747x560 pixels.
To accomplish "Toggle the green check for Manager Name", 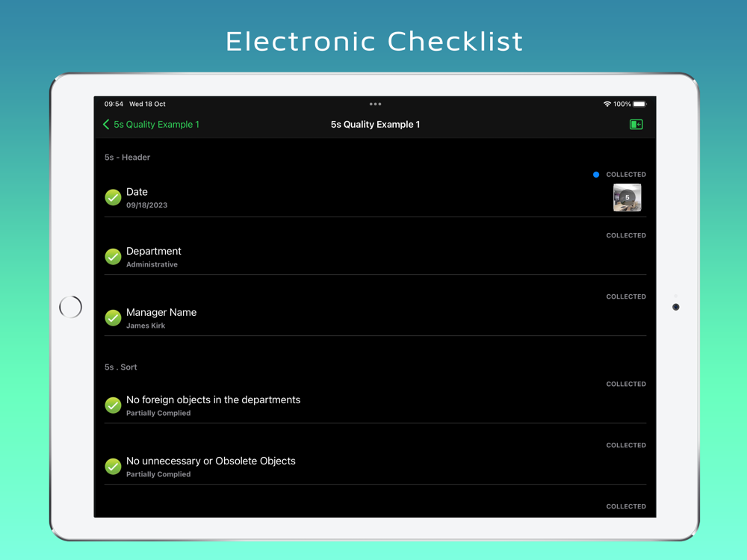I will tap(113, 317).
